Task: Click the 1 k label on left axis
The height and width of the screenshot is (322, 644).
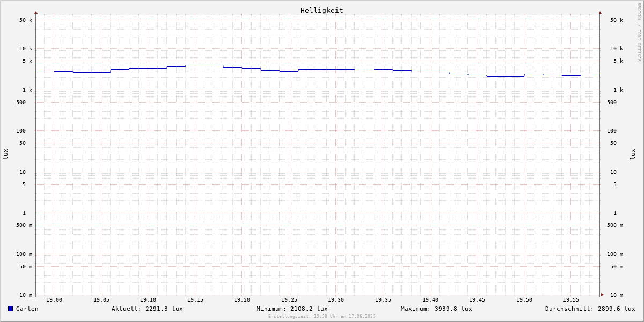Action: 27,90
